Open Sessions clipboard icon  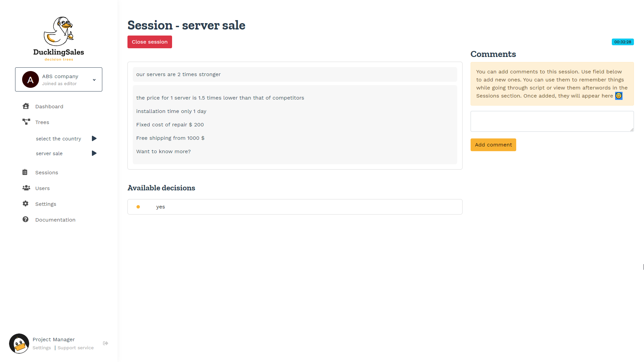tap(25, 172)
